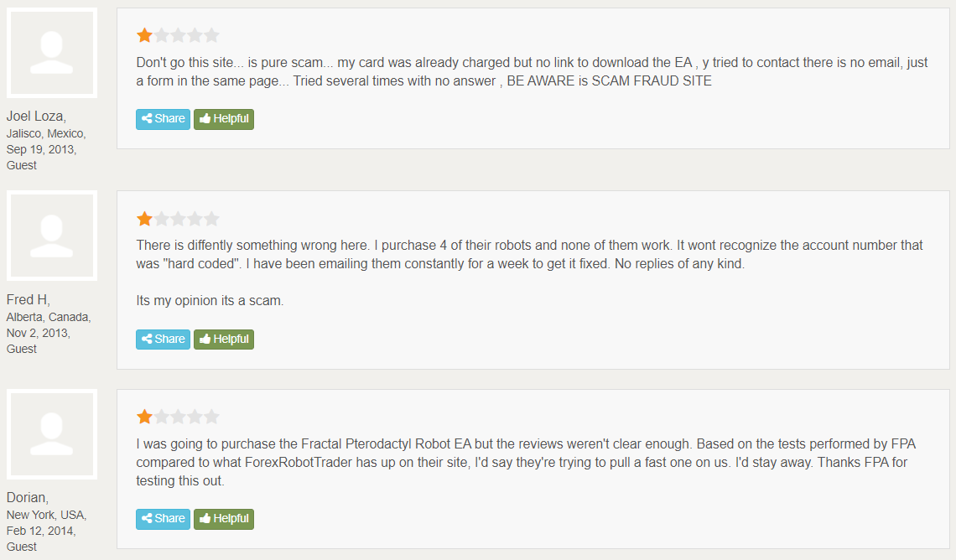
Task: Select the last gray star on Fred H's rating
Action: (211, 219)
